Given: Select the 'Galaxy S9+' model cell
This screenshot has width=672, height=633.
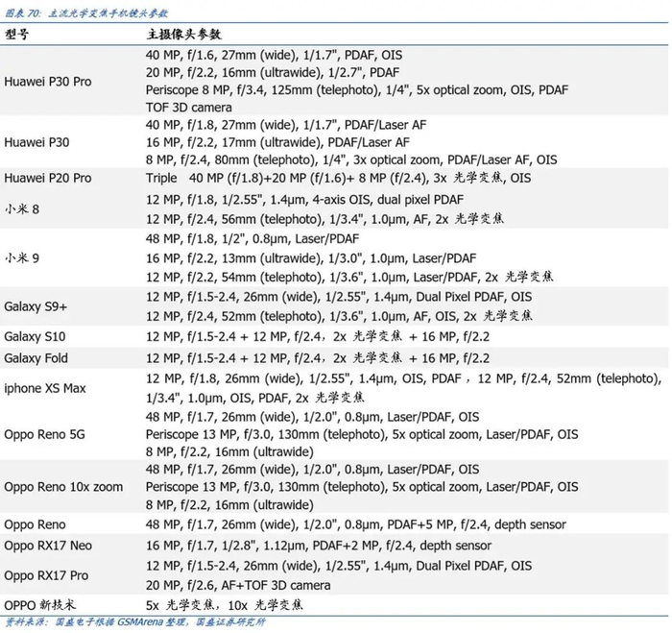Looking at the screenshot, I should click(36, 306).
